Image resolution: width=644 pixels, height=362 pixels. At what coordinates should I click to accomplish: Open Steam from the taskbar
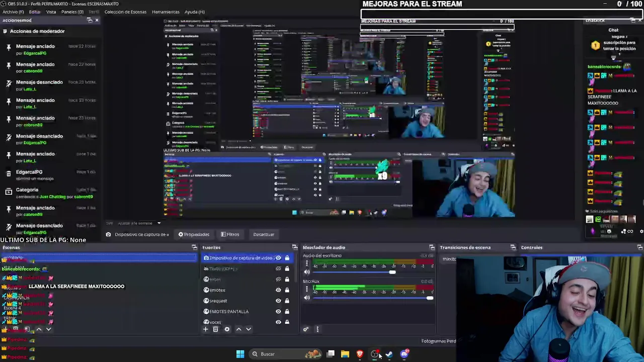[389, 354]
